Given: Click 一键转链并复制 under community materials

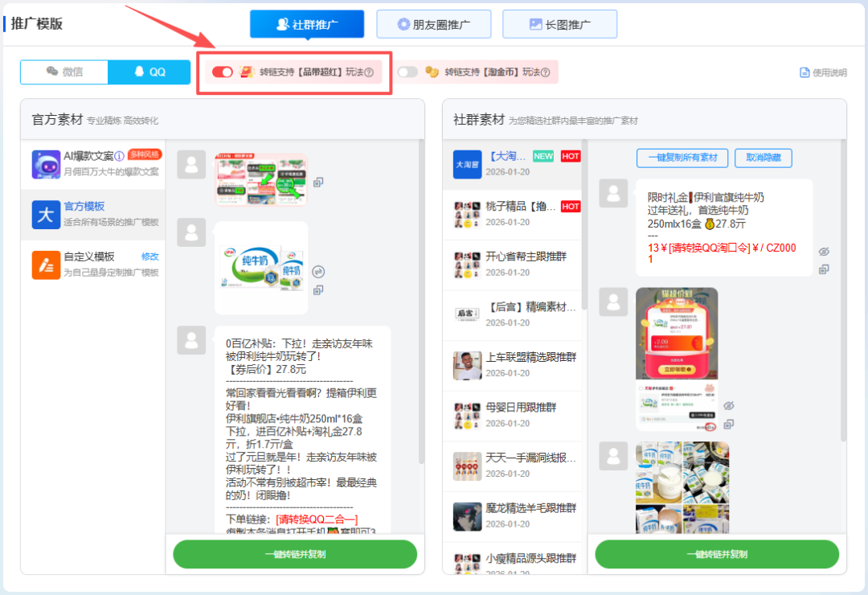Looking at the screenshot, I should point(717,555).
